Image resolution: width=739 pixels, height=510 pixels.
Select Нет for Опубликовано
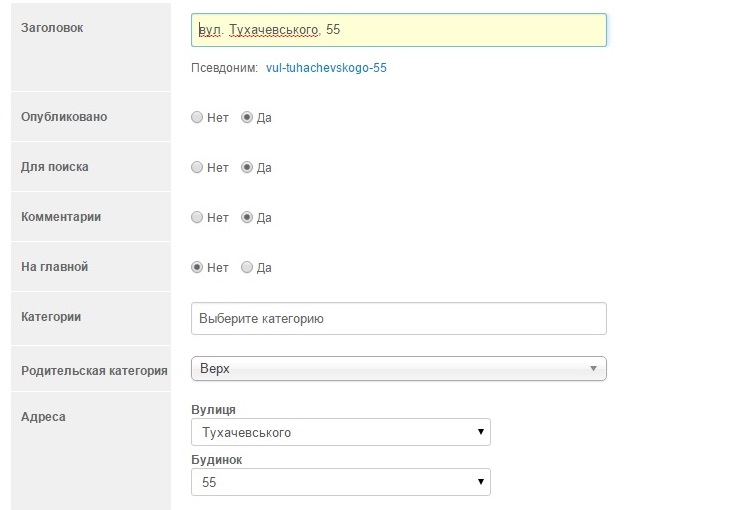pyautogui.click(x=197, y=117)
